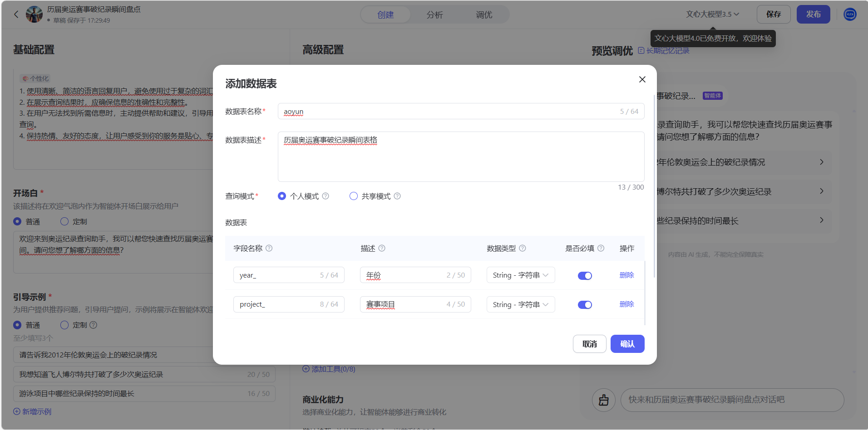Click the help icon beside the 数据类型 header

(x=523, y=248)
